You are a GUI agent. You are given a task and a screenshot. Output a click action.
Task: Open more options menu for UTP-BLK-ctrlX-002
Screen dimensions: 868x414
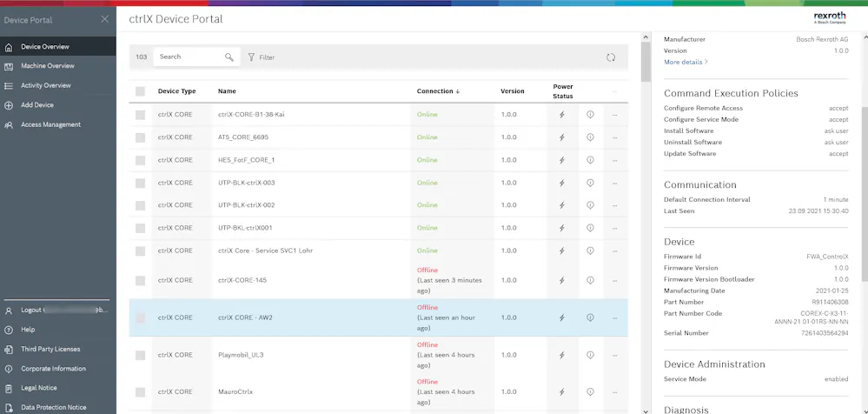click(x=614, y=205)
